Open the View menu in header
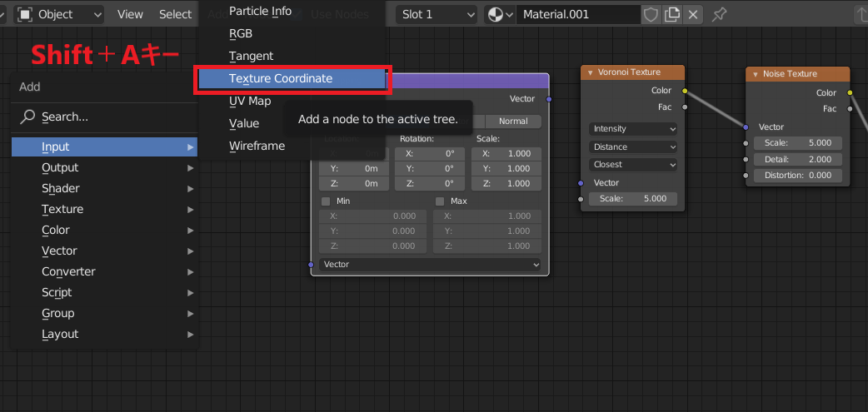The width and height of the screenshot is (868, 412). click(130, 14)
